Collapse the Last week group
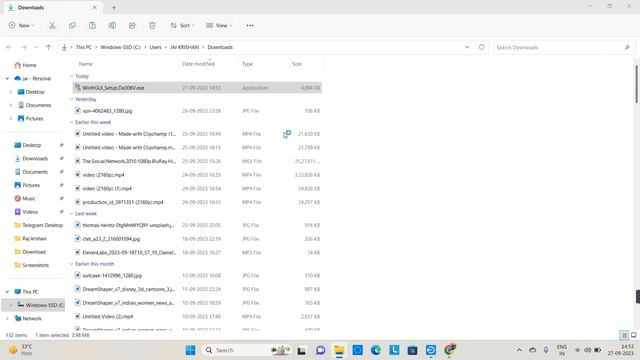The image size is (640, 360). (x=72, y=213)
